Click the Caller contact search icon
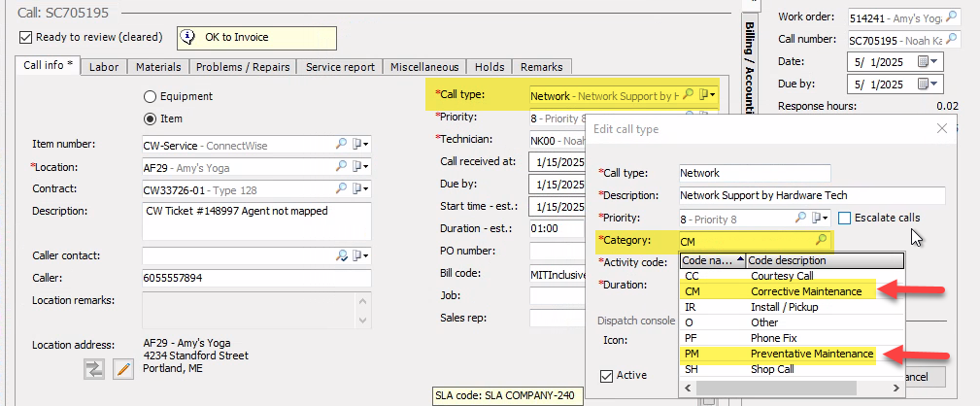Image resolution: width=980 pixels, height=406 pixels. (x=341, y=255)
